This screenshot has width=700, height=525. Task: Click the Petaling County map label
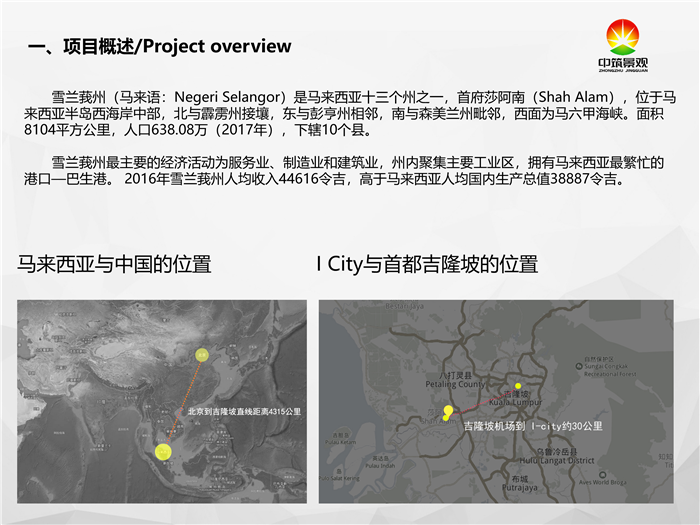click(456, 384)
